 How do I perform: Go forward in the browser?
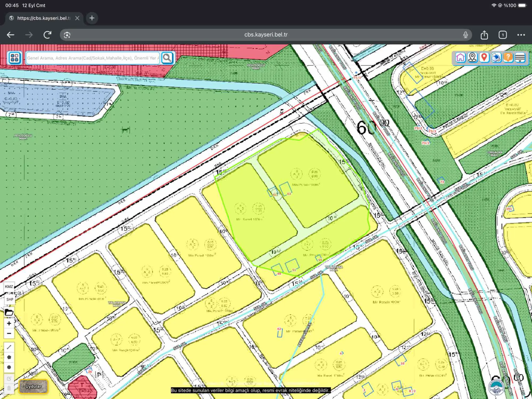[x=29, y=35]
